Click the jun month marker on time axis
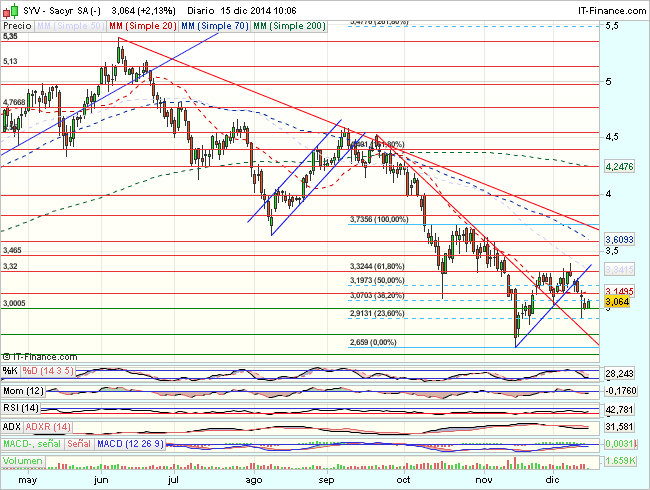Viewport: 650px width, 490px height. [x=101, y=480]
